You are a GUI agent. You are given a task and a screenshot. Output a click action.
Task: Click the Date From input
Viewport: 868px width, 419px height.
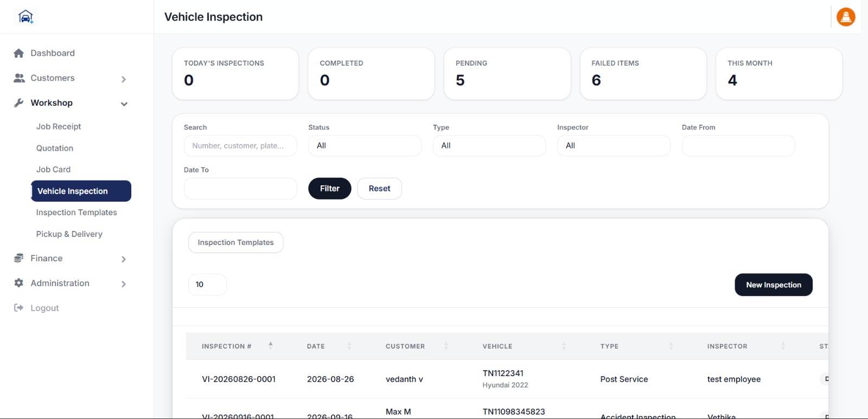pyautogui.click(x=738, y=146)
